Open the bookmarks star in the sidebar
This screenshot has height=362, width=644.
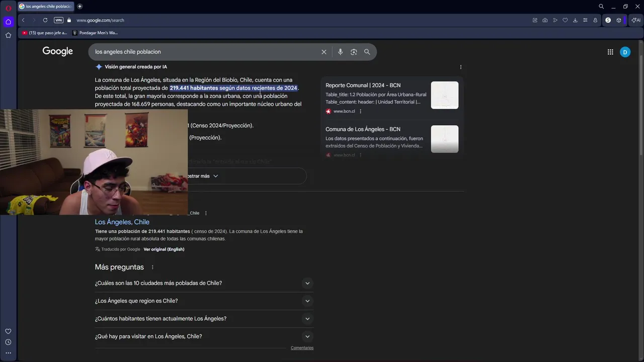tap(8, 35)
